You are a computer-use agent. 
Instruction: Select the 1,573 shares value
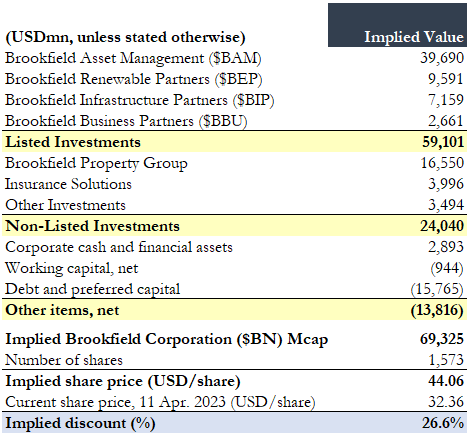tap(446, 360)
